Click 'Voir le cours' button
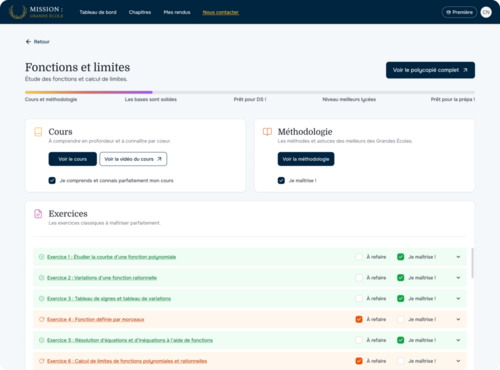This screenshot has height=370, width=500. click(73, 159)
